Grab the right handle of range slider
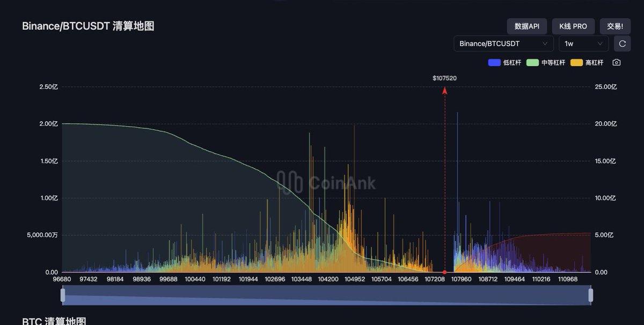Viewport: 644px width, 325px height. click(591, 295)
